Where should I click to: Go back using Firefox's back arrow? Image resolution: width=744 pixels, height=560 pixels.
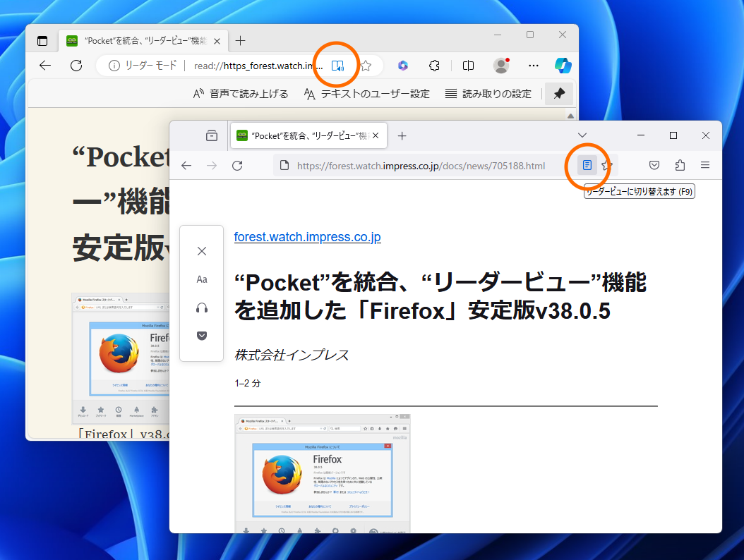point(186,164)
